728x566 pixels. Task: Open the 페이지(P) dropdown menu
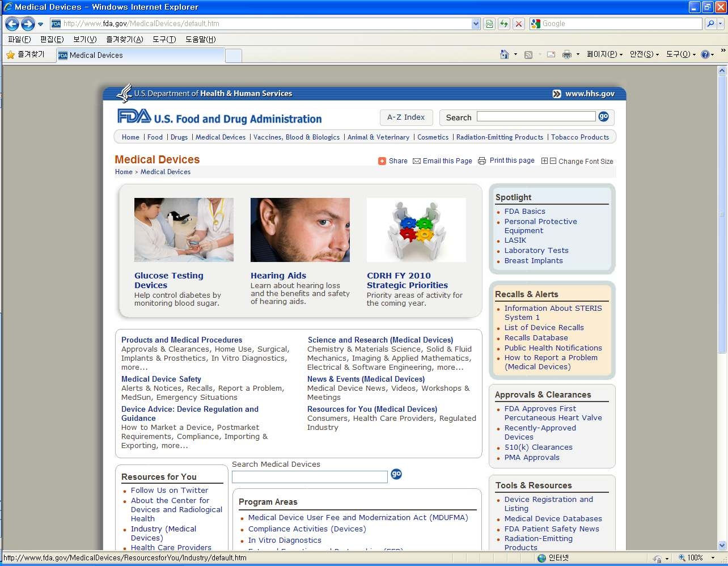coord(604,54)
